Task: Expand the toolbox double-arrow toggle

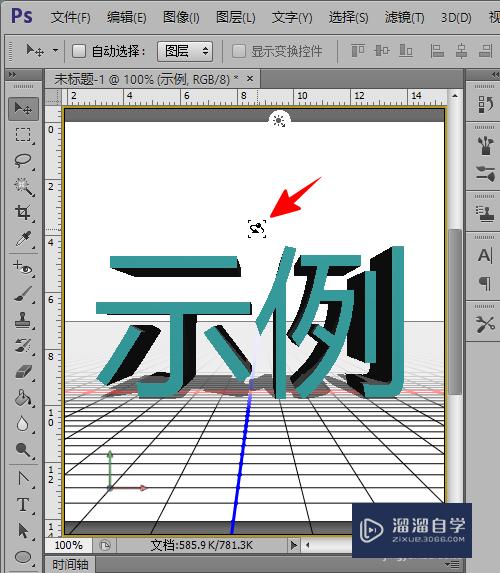Action: click(12, 75)
